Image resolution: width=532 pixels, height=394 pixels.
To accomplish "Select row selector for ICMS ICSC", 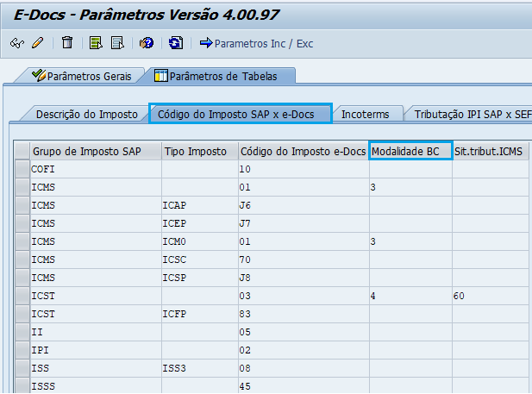I will click(22, 260).
